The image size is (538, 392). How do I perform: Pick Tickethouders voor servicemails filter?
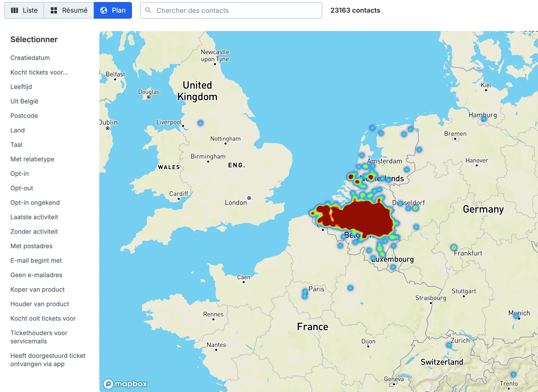[39, 337]
